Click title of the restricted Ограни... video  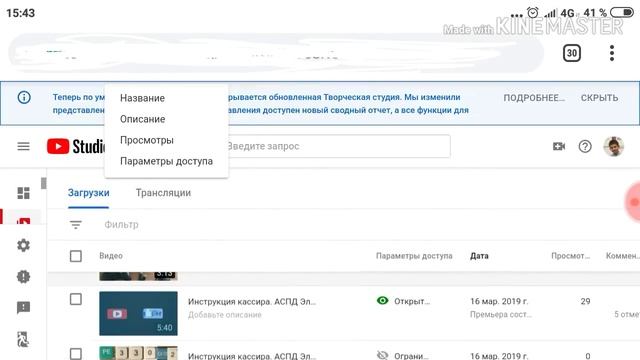252,356
